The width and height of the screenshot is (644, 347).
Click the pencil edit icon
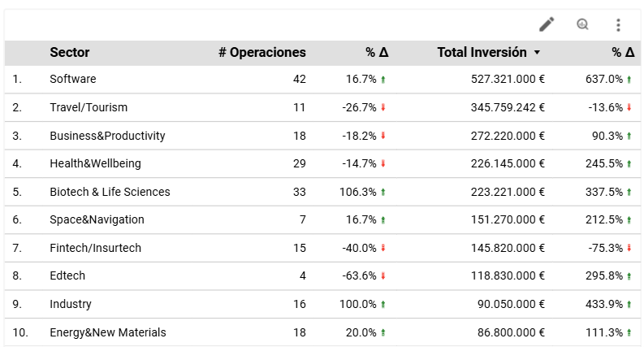pos(547,24)
